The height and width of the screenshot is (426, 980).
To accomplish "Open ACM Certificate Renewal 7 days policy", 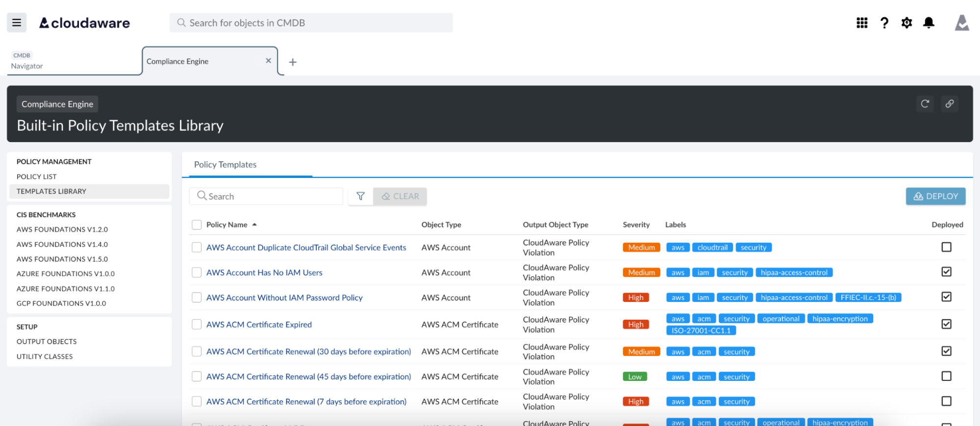I will click(306, 401).
